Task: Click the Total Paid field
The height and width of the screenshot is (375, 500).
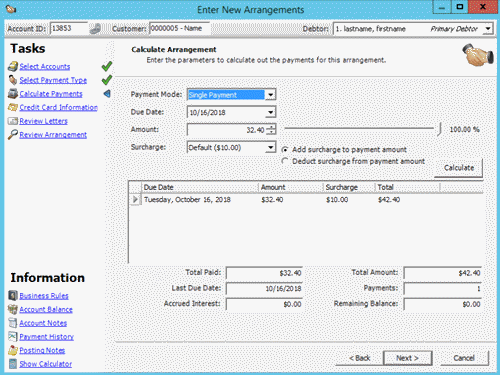Action: tap(264, 273)
